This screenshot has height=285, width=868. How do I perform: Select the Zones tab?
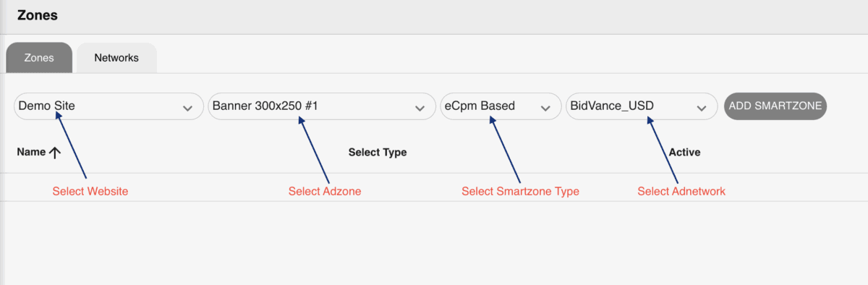click(x=39, y=58)
